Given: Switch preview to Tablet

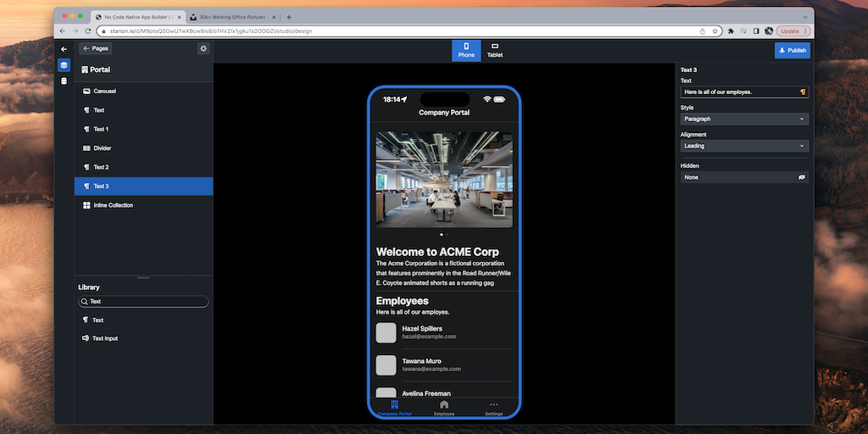Looking at the screenshot, I should [x=495, y=50].
